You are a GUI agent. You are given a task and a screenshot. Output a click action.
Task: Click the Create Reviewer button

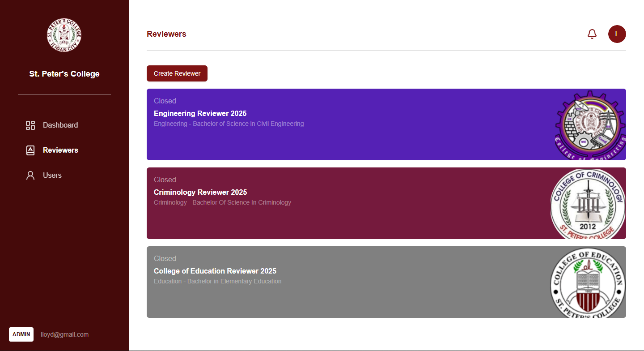click(177, 73)
